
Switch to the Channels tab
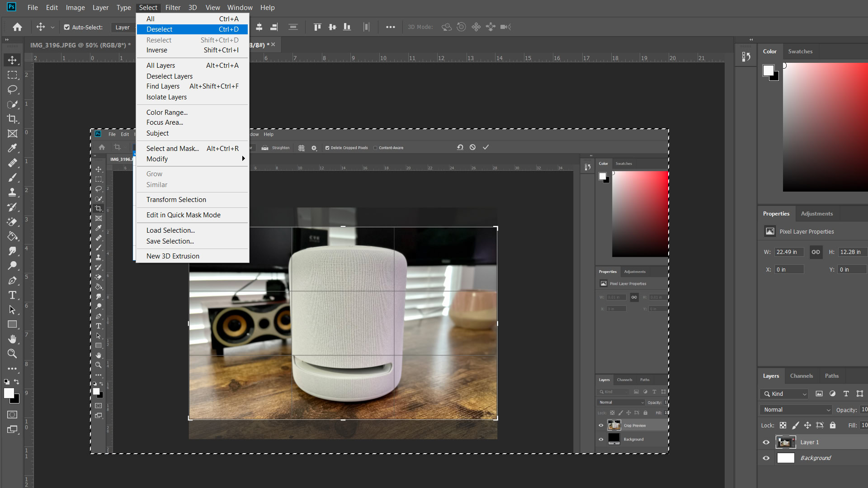click(x=801, y=376)
